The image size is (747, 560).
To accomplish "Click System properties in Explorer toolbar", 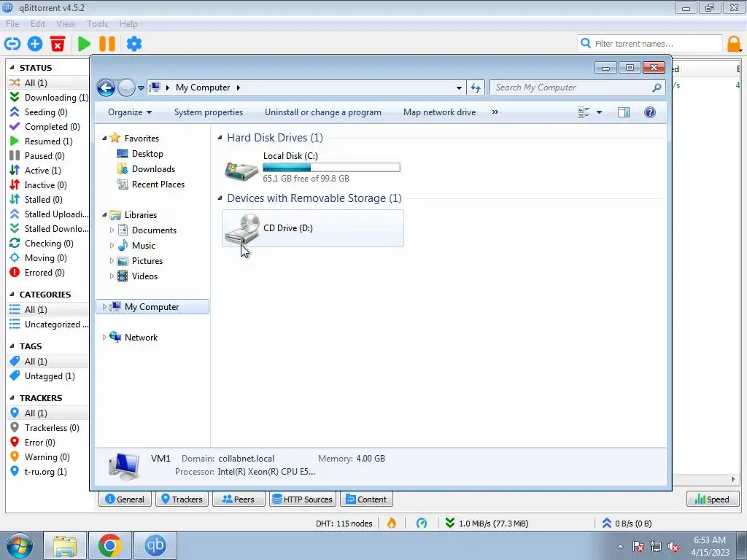I will click(x=208, y=112).
